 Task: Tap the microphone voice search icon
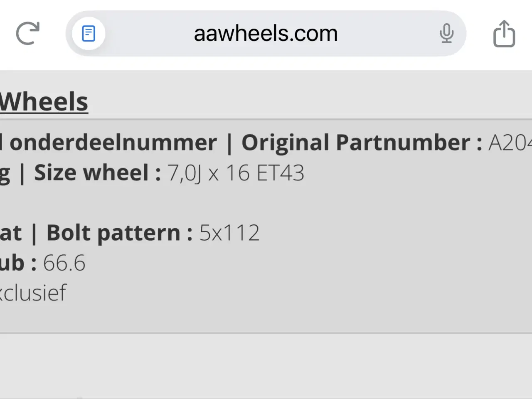click(446, 33)
